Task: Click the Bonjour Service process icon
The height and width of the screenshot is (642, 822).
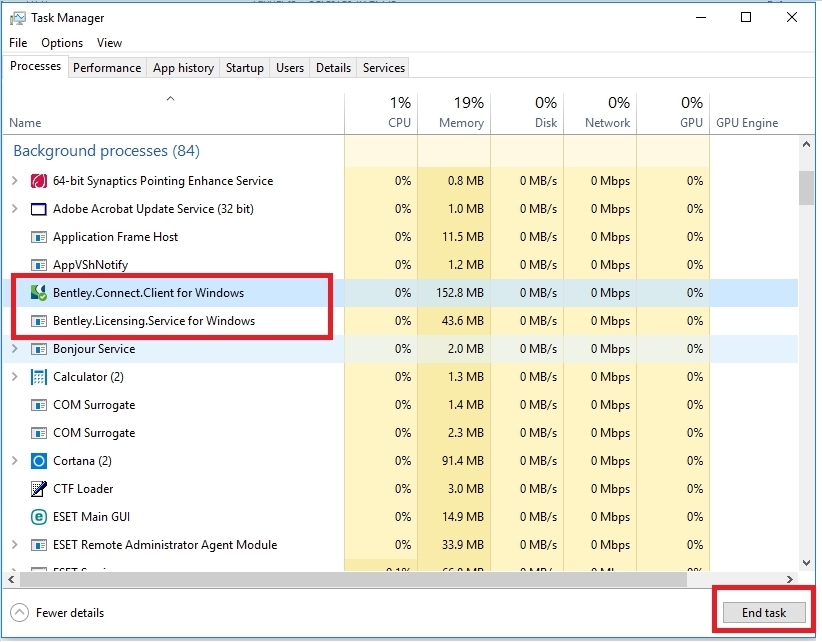Action: [39, 349]
